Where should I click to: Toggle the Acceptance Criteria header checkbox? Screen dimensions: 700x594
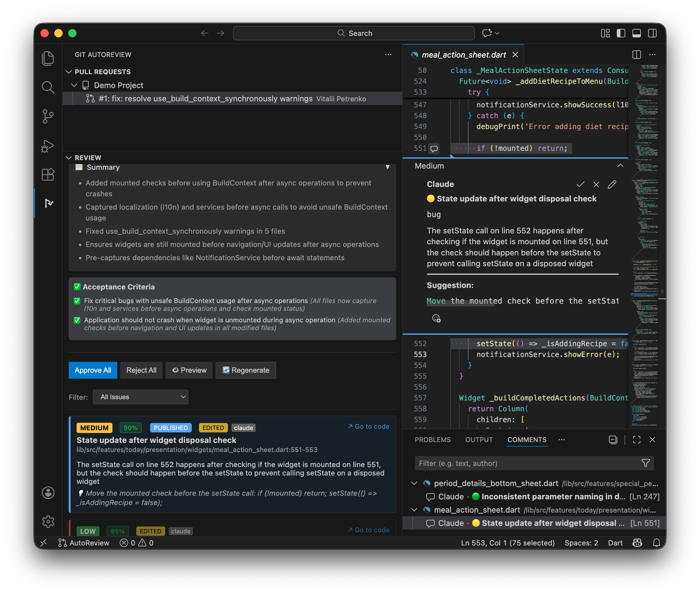coord(77,286)
